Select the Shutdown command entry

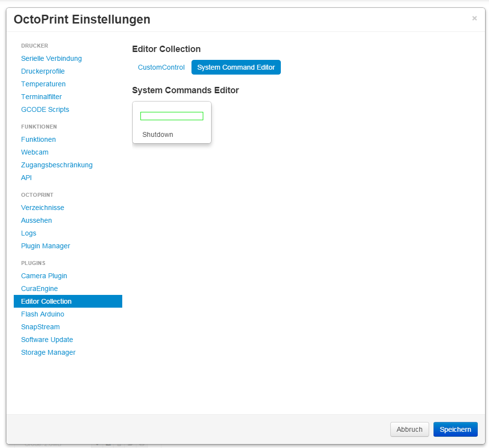(158, 134)
